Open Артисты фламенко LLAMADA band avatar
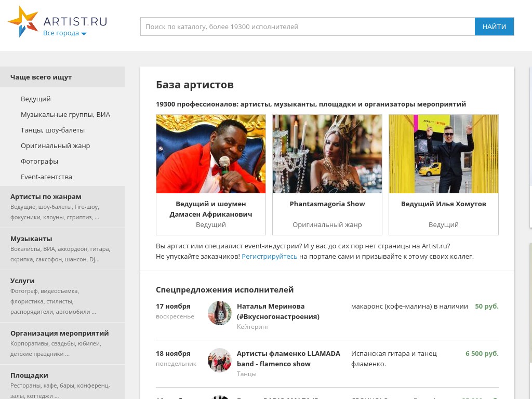The image size is (532, 399). click(x=220, y=360)
